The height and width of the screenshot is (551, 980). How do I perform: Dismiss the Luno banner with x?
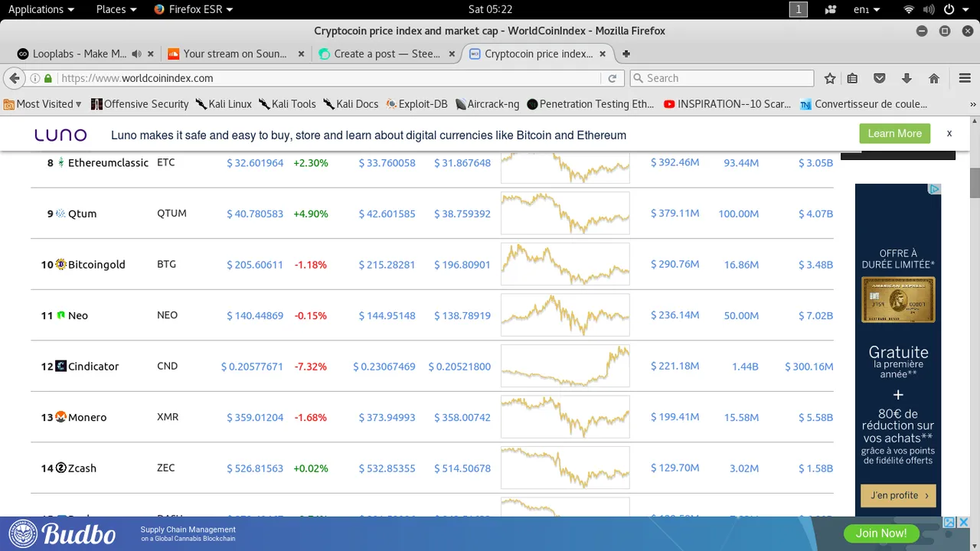coord(949,133)
